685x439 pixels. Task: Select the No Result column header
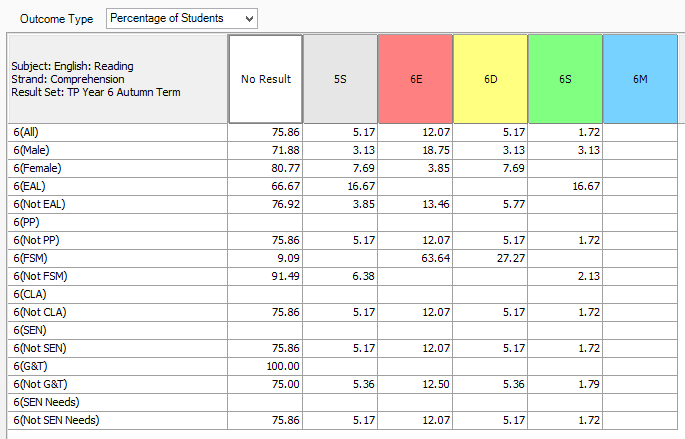(x=266, y=79)
